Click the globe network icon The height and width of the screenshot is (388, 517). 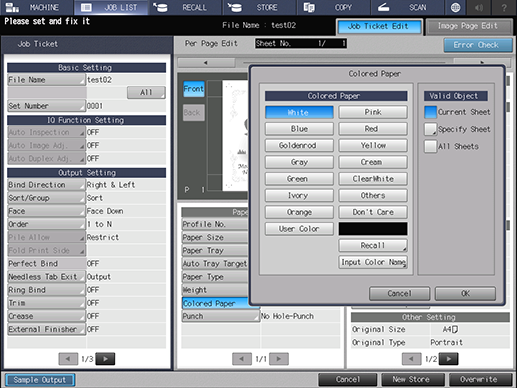click(x=455, y=7)
